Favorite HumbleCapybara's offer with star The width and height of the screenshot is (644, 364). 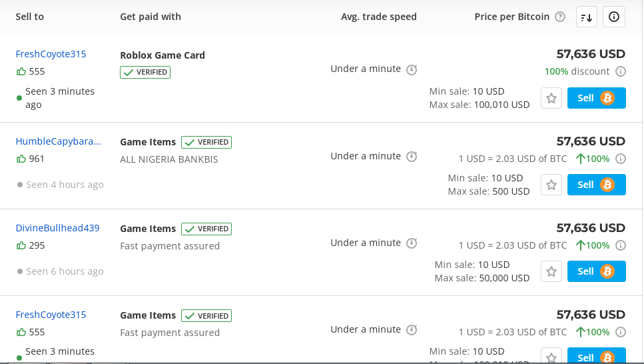[551, 185]
